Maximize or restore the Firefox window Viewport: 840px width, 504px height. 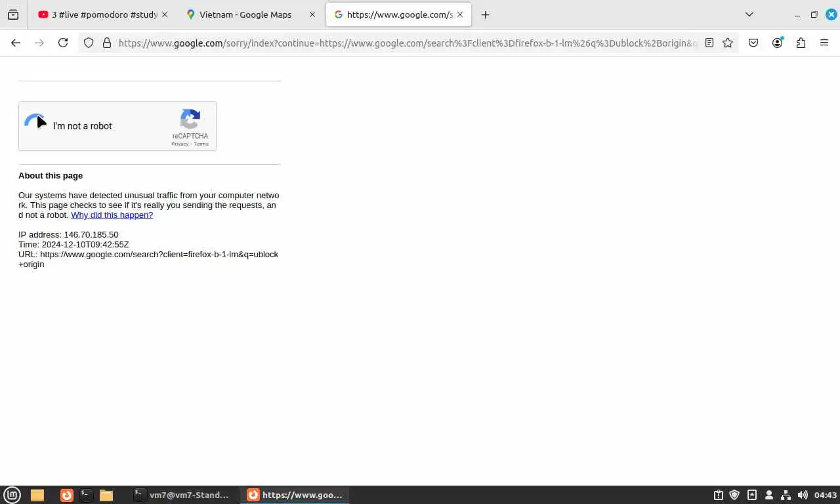(x=814, y=14)
